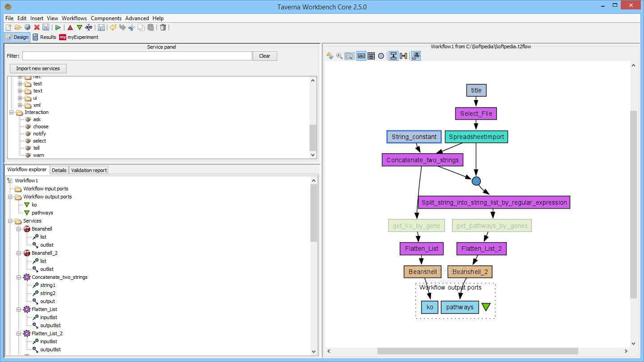Select the 'warn' interaction service
Screen dimensions: 644x362
38,155
